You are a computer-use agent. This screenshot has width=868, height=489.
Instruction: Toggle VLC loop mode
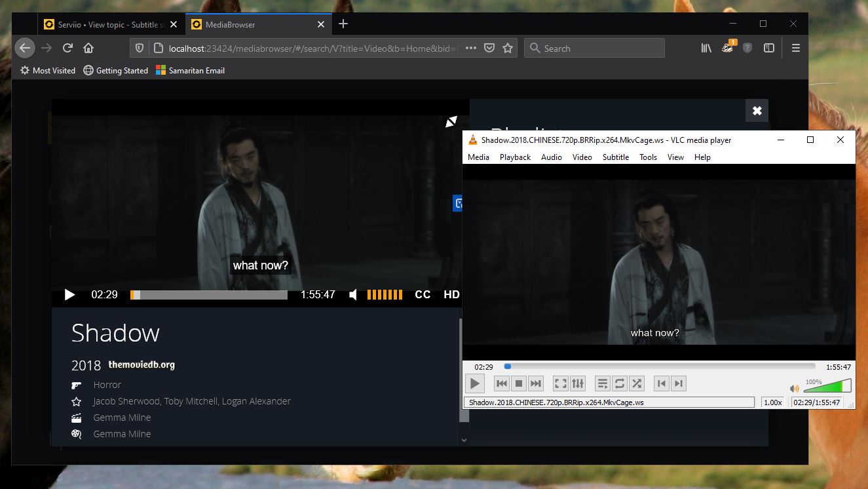[620, 383]
